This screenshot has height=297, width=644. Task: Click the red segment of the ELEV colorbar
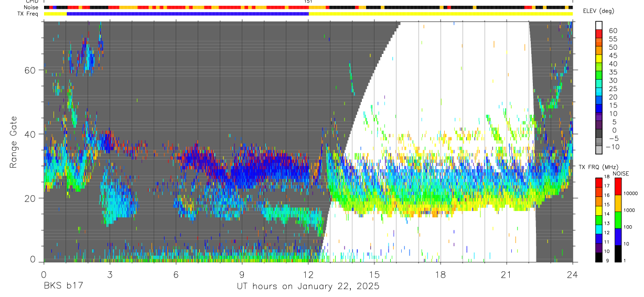click(599, 34)
